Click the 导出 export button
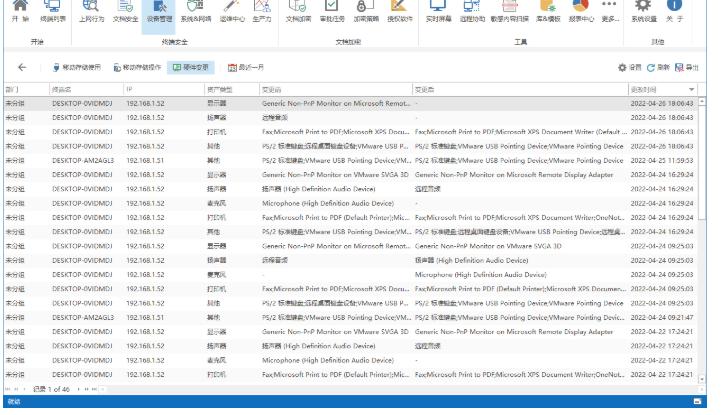The width and height of the screenshot is (725, 415). [x=687, y=67]
